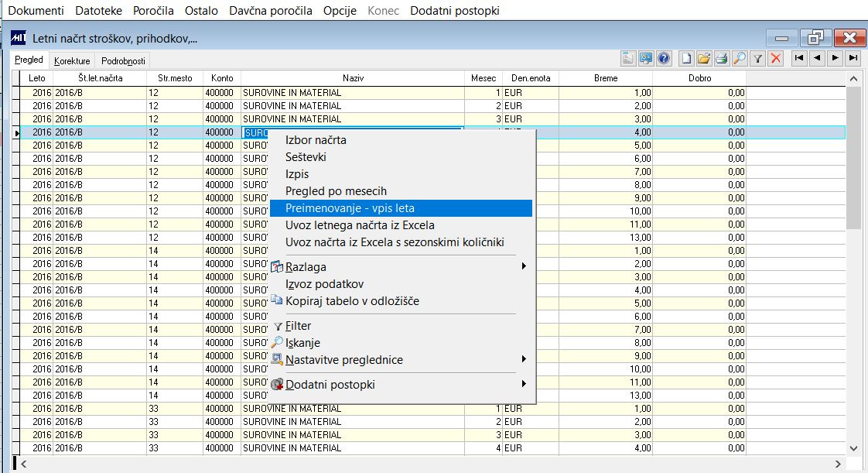This screenshot has width=868, height=473.
Task: Click the funnel filter toolbar icon
Action: coord(758,58)
